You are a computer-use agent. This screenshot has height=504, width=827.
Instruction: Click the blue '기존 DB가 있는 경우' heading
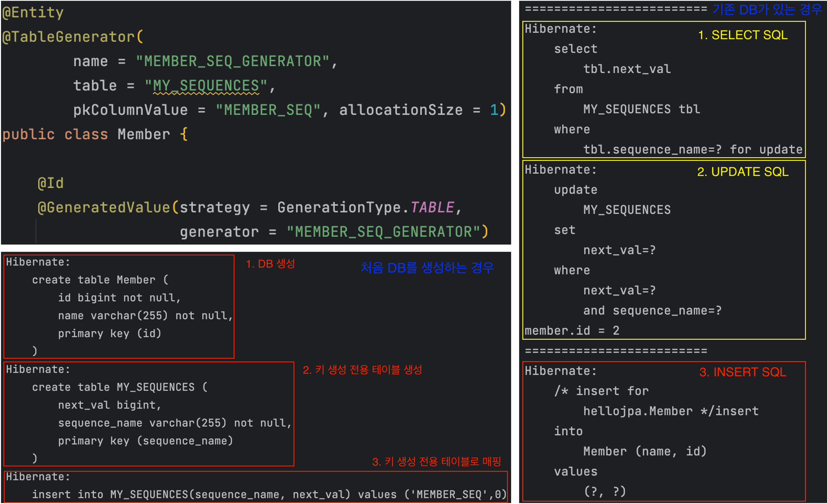[x=767, y=10]
